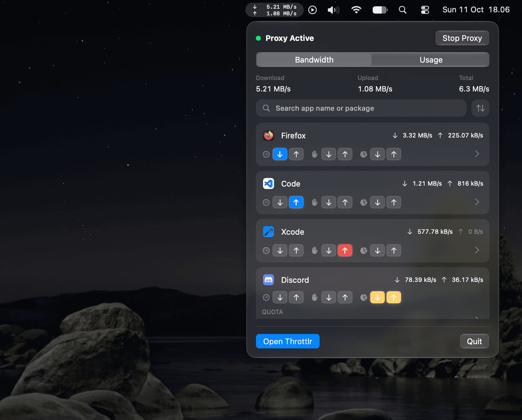Expand Code row details chevron
This screenshot has height=420, width=522.
coord(477,202)
